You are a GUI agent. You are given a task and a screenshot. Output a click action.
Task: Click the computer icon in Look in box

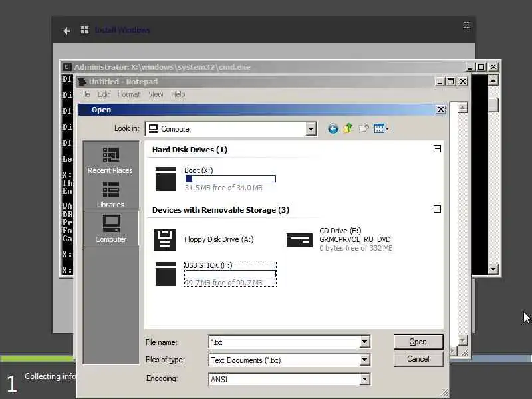coord(154,129)
